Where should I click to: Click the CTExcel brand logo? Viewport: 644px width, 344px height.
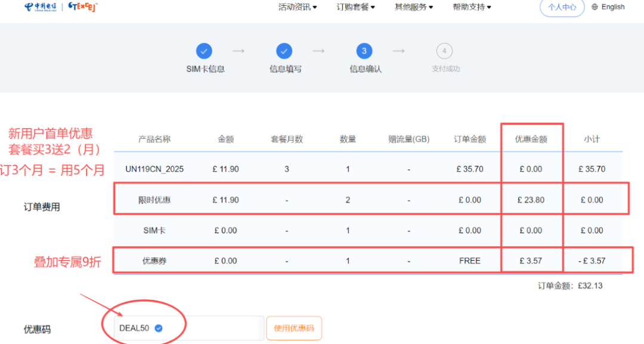click(x=83, y=7)
